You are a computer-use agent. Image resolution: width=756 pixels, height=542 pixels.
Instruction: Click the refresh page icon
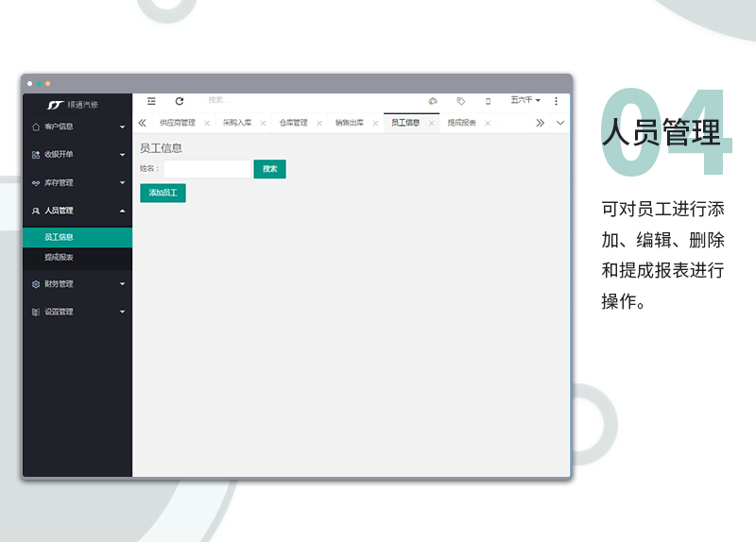click(180, 101)
